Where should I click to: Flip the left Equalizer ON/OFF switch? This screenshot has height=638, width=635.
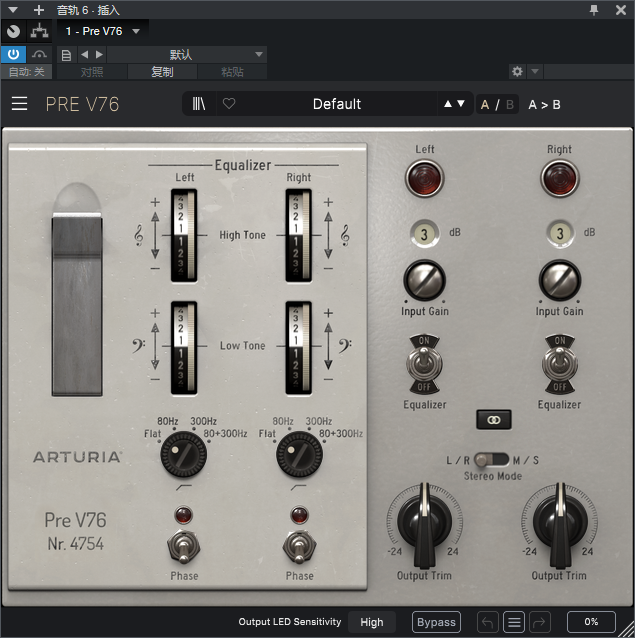[424, 364]
